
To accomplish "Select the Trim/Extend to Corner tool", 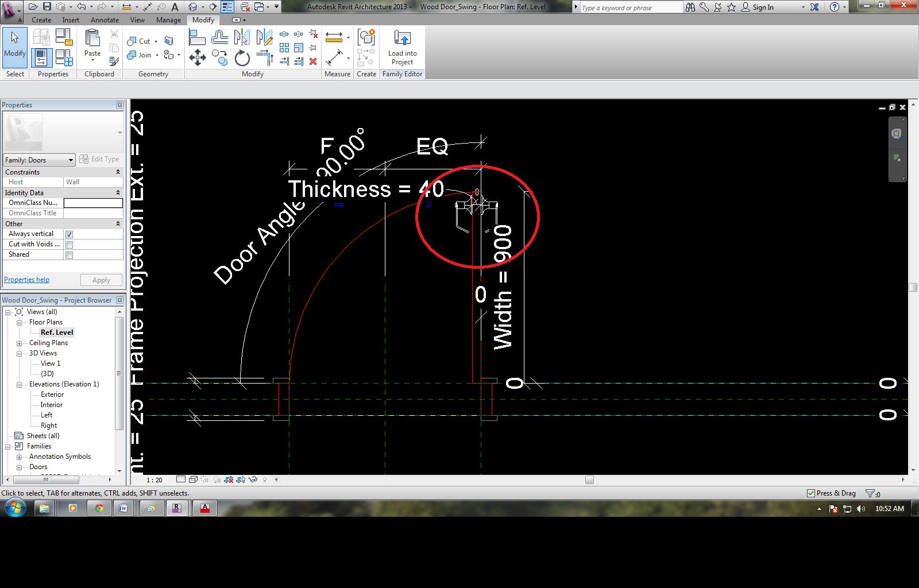I will tap(265, 57).
